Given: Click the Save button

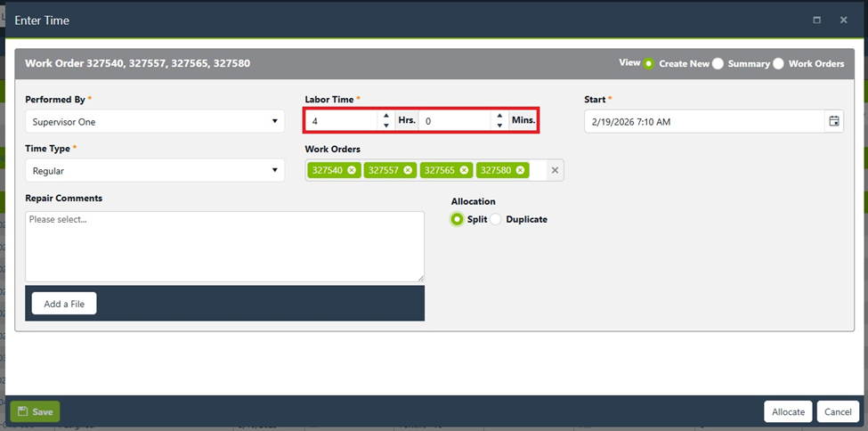Looking at the screenshot, I should tap(36, 411).
